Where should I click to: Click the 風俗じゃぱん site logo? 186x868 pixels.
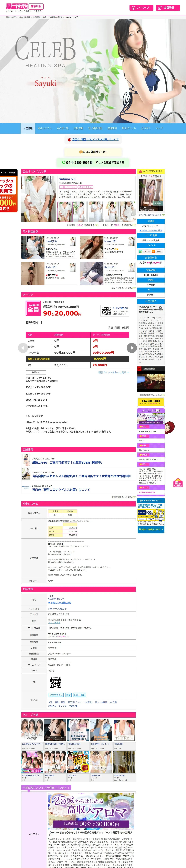point(17,6)
